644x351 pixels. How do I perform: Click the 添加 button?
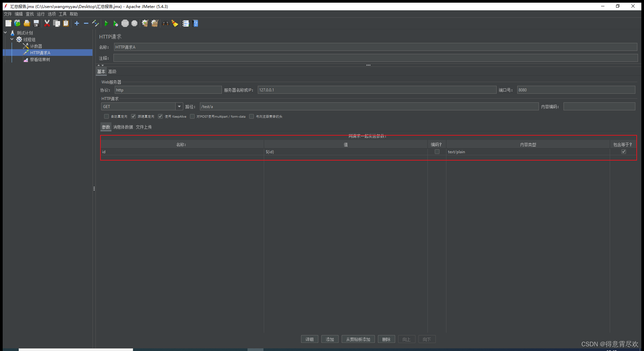[330, 339]
